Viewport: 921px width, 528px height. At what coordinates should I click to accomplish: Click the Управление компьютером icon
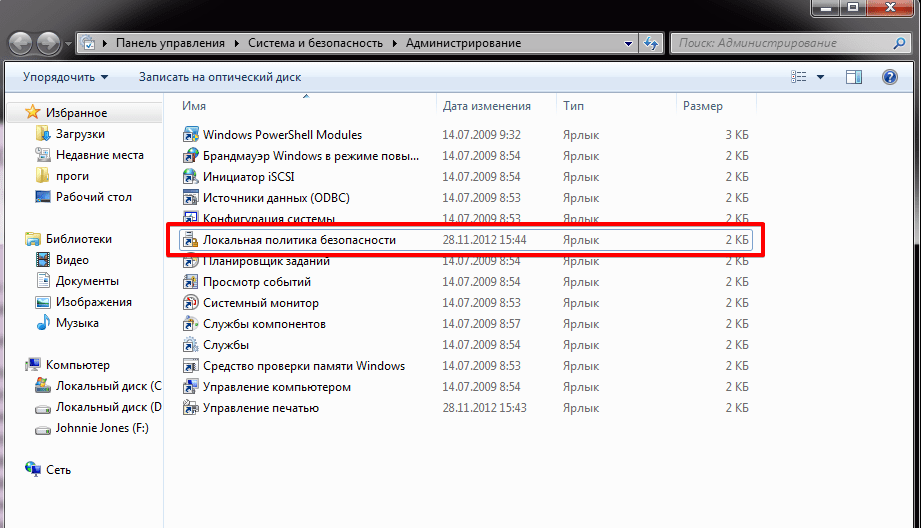tap(190, 387)
